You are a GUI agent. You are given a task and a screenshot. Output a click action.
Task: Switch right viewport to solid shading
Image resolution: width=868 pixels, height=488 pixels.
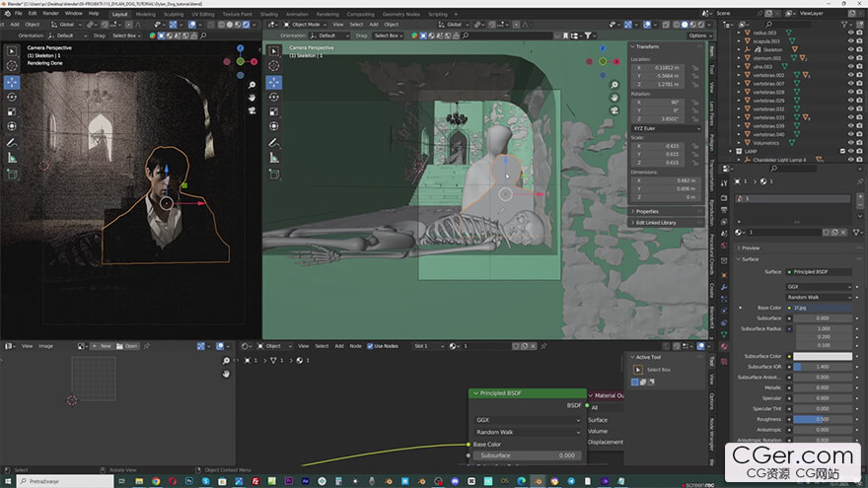[685, 25]
